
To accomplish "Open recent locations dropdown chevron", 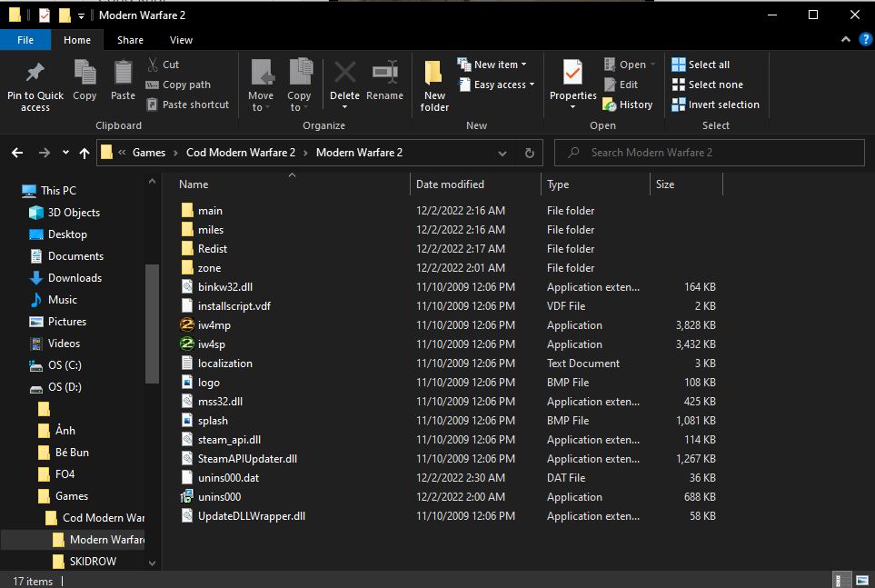I will tap(66, 153).
